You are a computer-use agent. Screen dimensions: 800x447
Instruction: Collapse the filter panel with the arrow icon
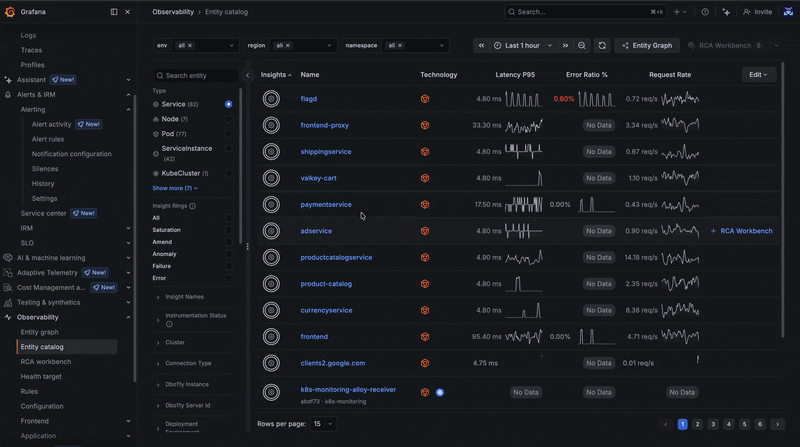tap(247, 76)
